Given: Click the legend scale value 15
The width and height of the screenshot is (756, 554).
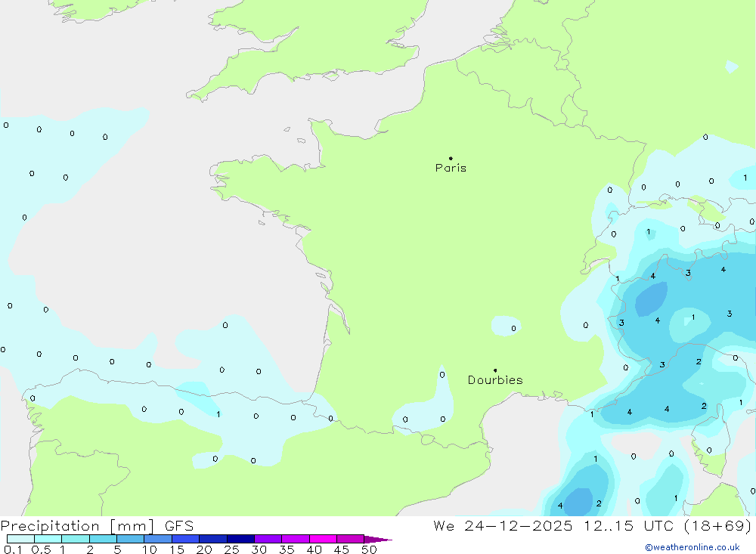Looking at the screenshot, I should [x=176, y=549].
